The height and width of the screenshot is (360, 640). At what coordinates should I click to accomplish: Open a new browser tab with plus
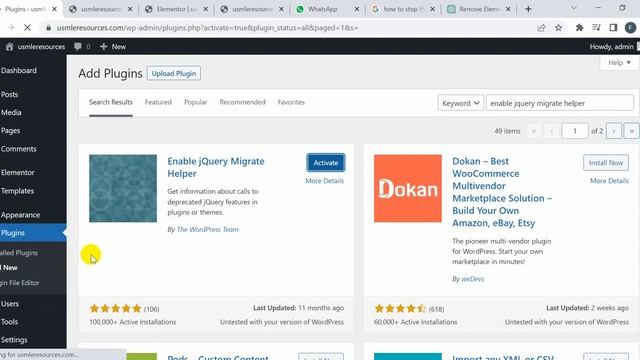tap(528, 9)
